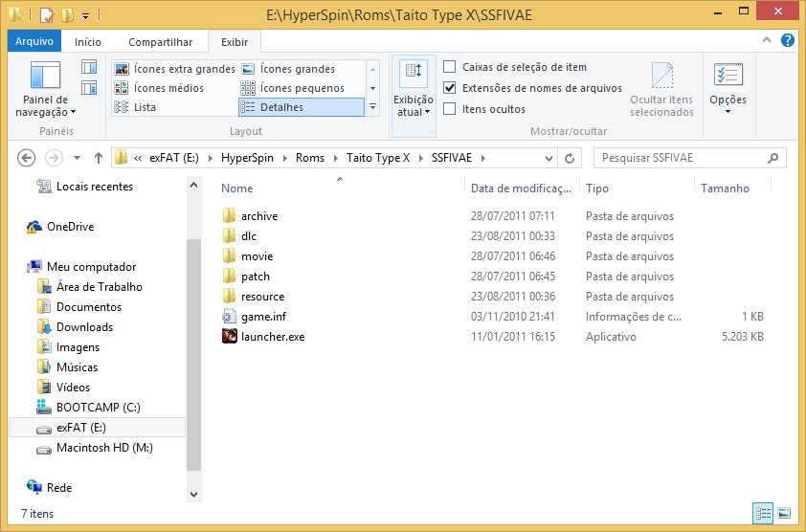Select Ícones extra grandes layout

point(175,69)
